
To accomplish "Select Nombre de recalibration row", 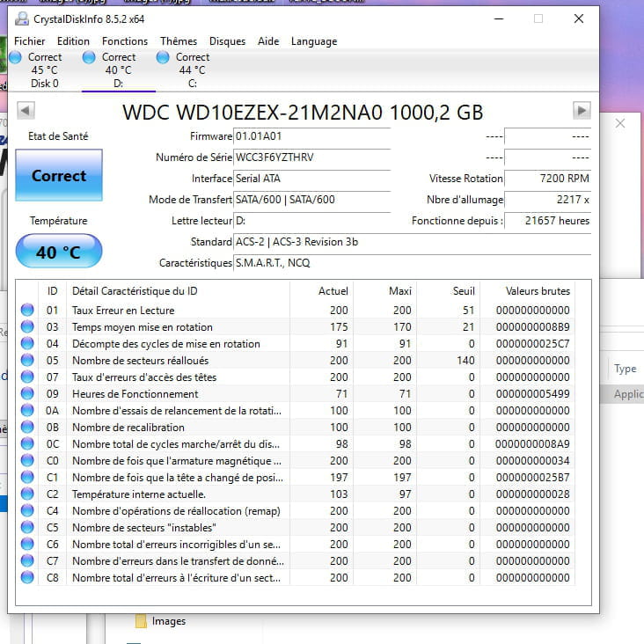I will tap(296, 428).
